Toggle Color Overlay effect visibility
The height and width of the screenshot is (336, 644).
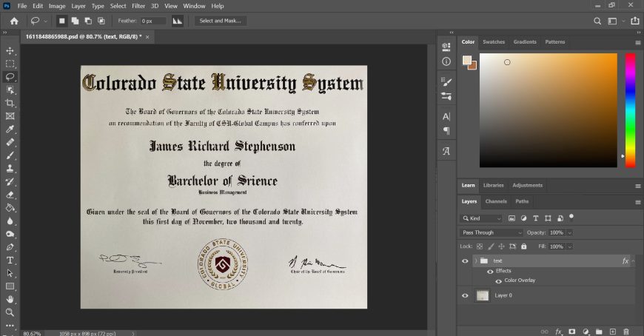click(499, 281)
